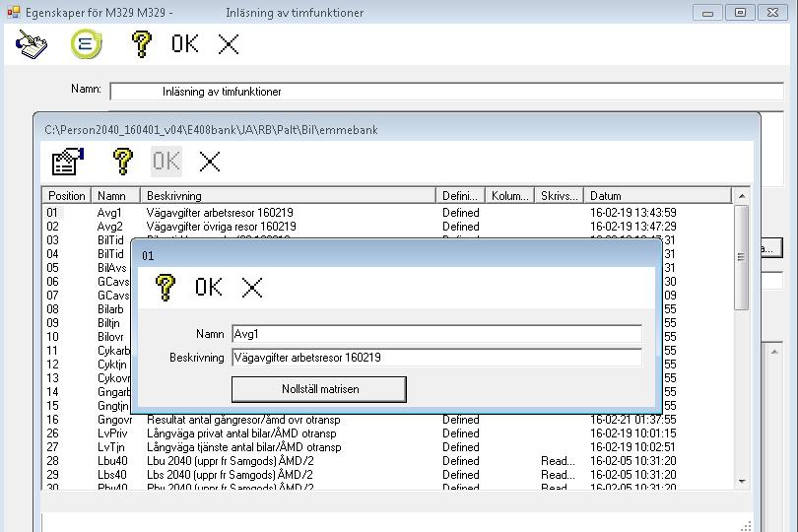Click scroll up arrow in background right panel
The image size is (798, 532).
[x=774, y=352]
